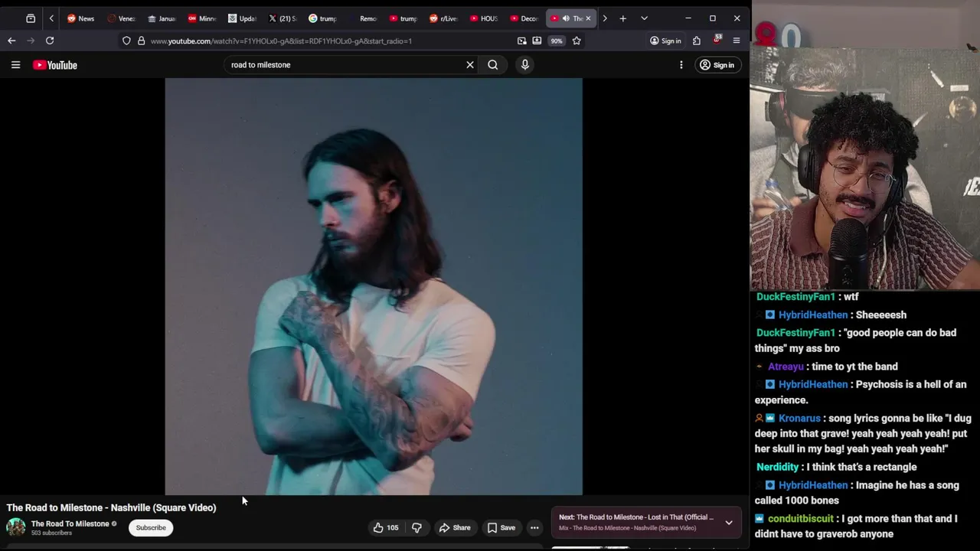Open The Road To Milestone channel avatar
The width and height of the screenshot is (980, 551).
(15, 527)
